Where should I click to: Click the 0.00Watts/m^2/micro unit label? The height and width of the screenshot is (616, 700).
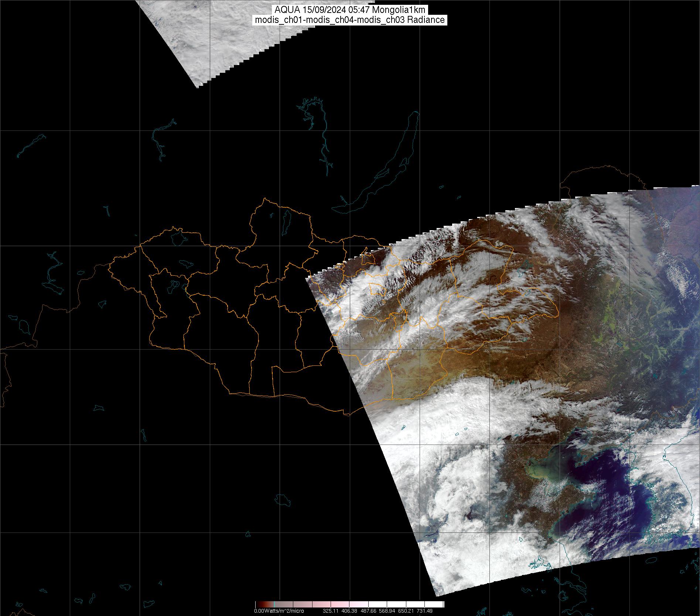(279, 611)
